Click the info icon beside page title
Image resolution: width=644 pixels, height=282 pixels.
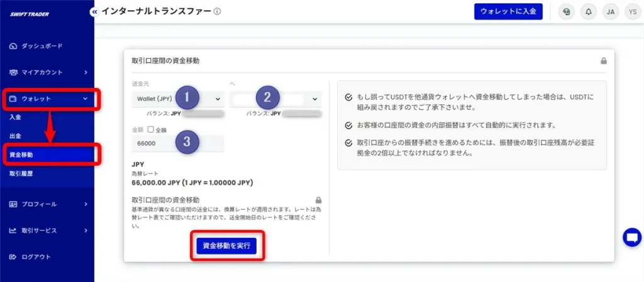pos(217,11)
